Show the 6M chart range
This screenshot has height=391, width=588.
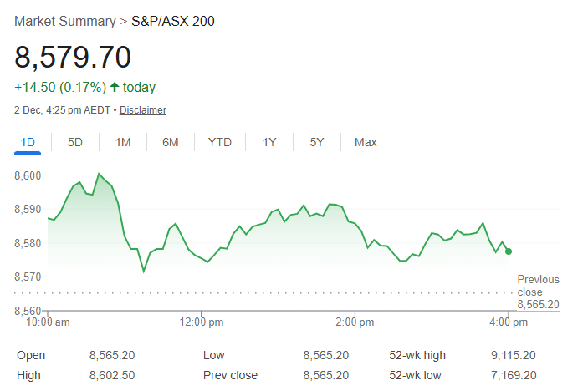(x=171, y=142)
